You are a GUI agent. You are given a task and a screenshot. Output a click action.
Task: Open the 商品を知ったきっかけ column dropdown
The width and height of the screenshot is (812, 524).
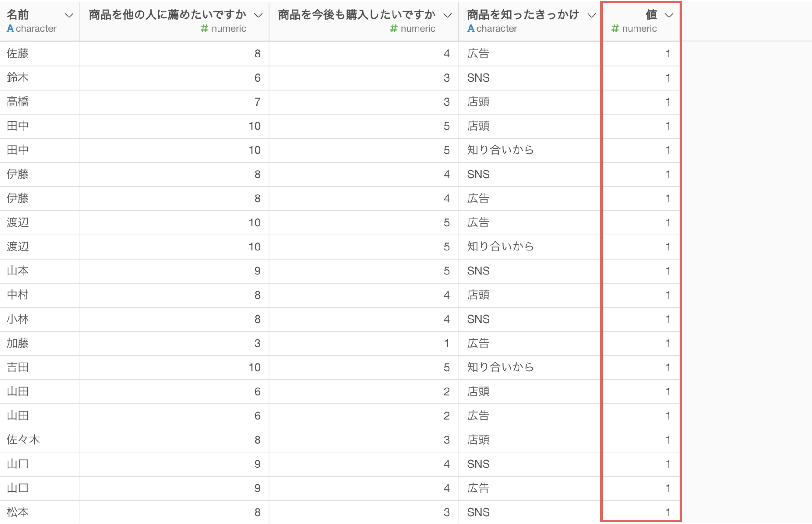592,15
